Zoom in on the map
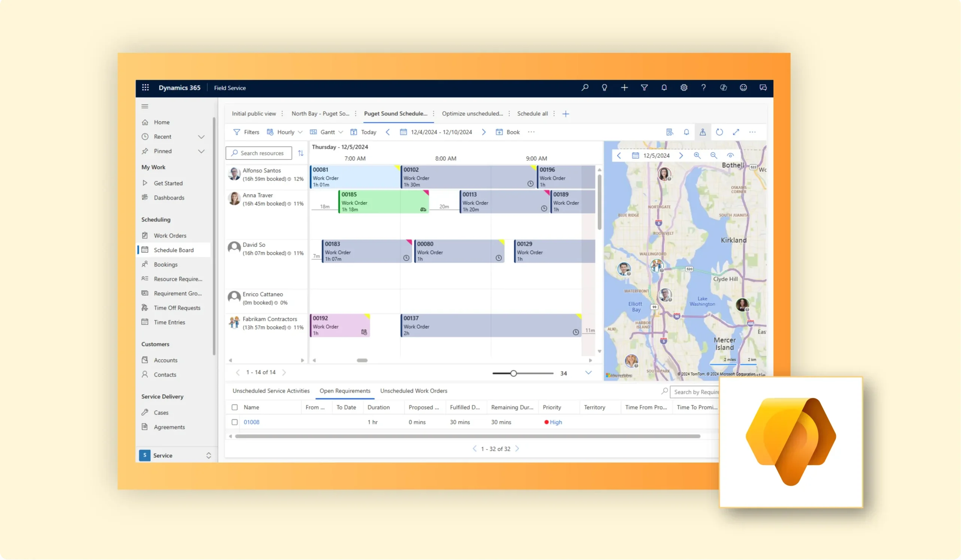961x560 pixels. pos(697,155)
